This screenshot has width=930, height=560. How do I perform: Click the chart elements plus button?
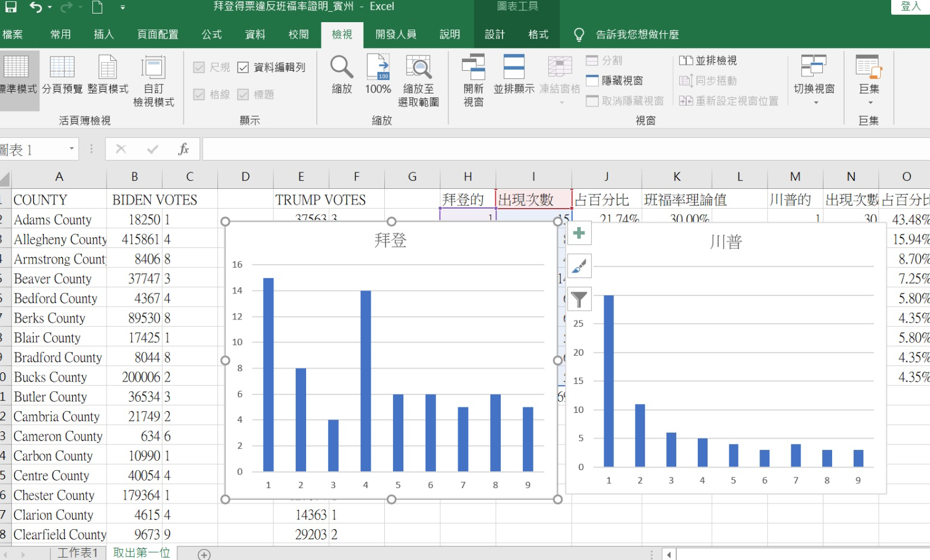579,233
